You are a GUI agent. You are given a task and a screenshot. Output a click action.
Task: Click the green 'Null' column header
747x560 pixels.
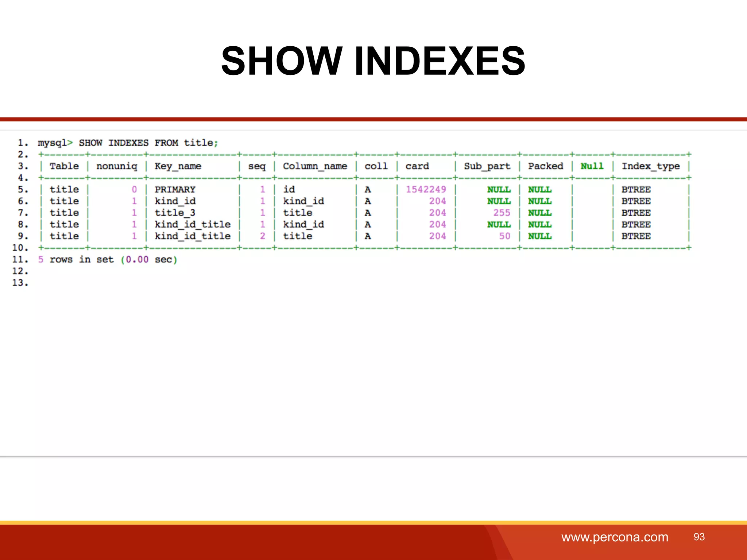592,166
